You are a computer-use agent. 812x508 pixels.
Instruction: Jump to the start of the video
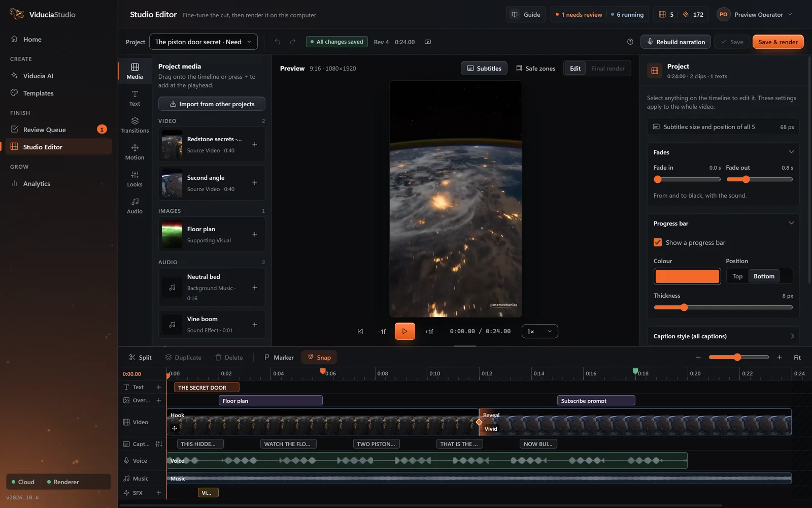point(360,331)
